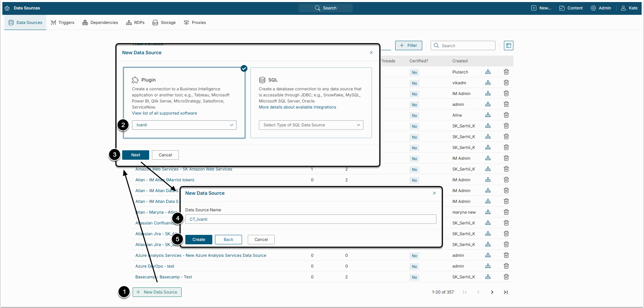Delete the Azure Analysis Services row

(506, 255)
